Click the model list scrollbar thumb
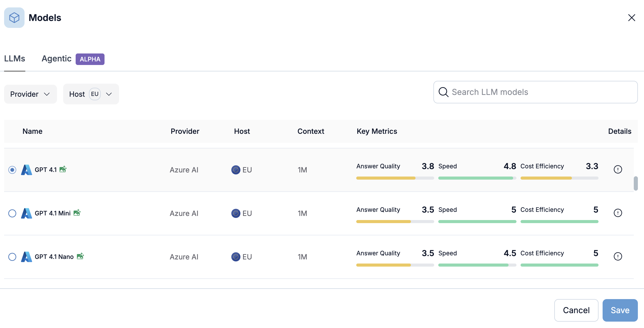This screenshot has height=328, width=644. tap(636, 183)
